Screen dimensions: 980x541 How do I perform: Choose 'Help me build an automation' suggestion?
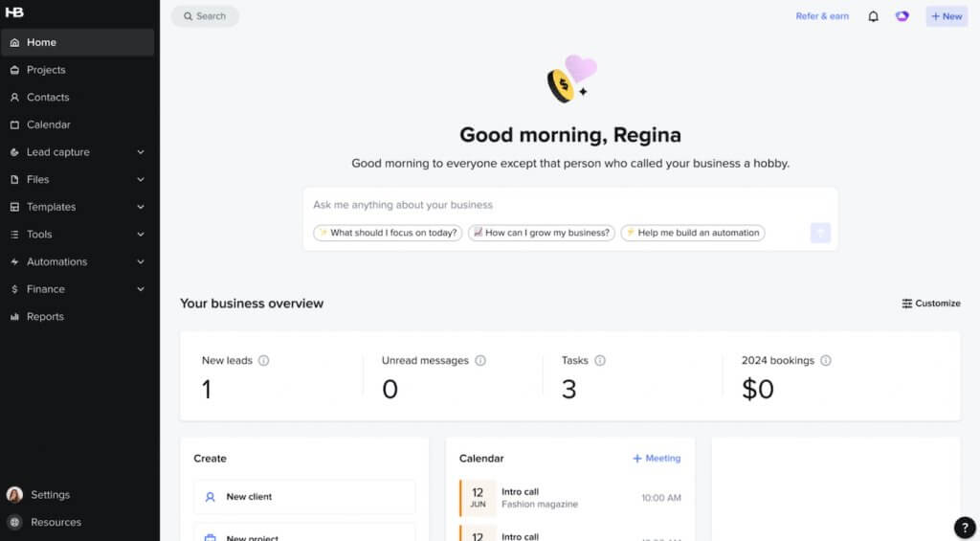pos(693,233)
